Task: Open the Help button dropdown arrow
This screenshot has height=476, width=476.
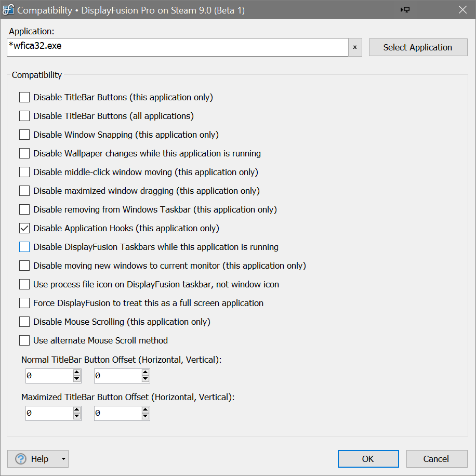Action: point(63,459)
